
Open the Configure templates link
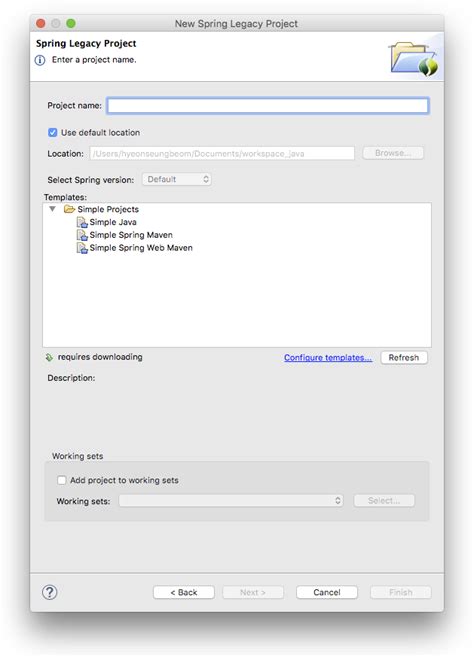(328, 357)
